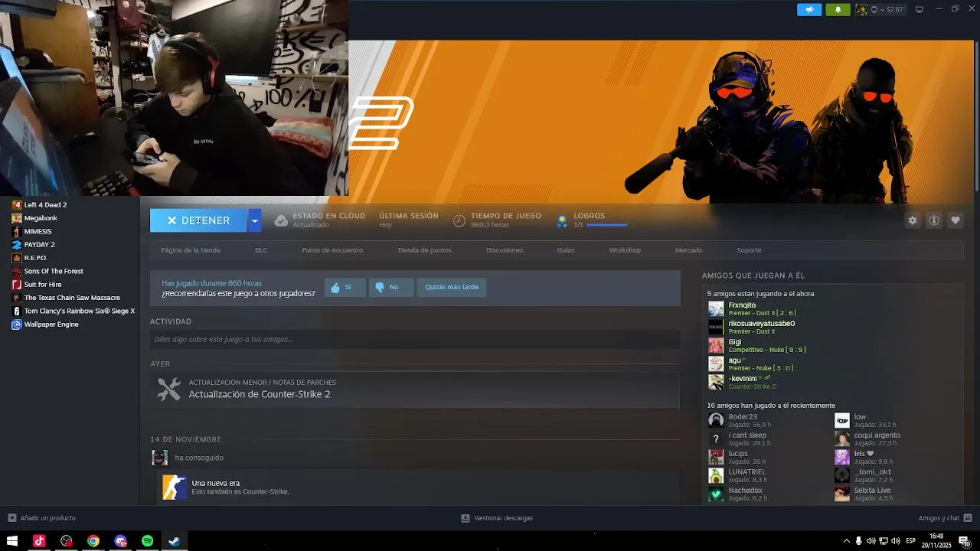This screenshot has height=551, width=980.
Task: Switch to Big Picture mode via monitor icon
Action: pyautogui.click(x=920, y=9)
